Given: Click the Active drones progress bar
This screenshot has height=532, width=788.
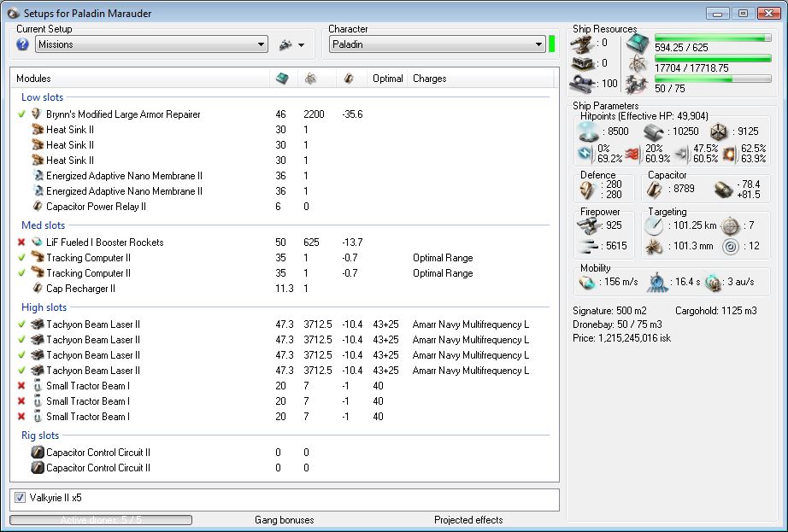Looking at the screenshot, I should pyautogui.click(x=101, y=520).
